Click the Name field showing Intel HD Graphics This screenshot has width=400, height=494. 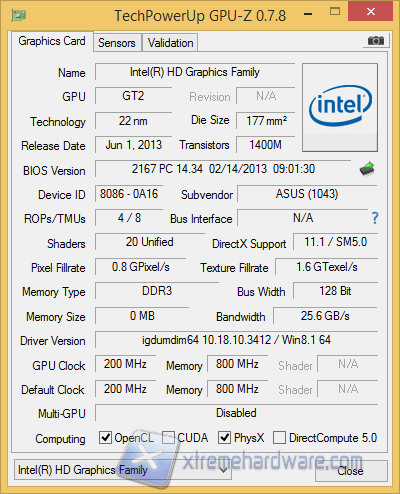[x=195, y=72]
